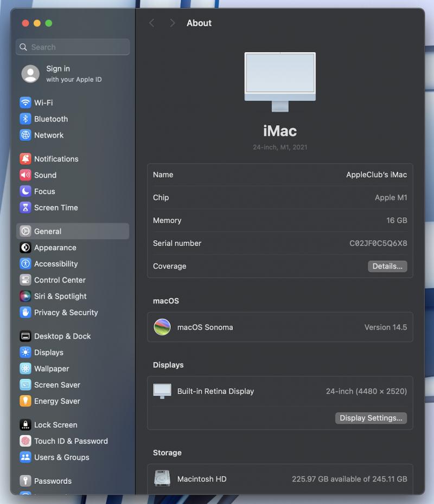This screenshot has height=504, width=434.
Task: Minimize window with the yellow button
Action: [x=37, y=23]
